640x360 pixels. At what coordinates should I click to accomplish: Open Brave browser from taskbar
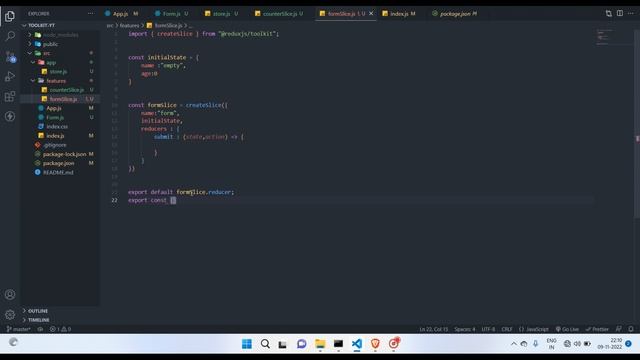[375, 344]
